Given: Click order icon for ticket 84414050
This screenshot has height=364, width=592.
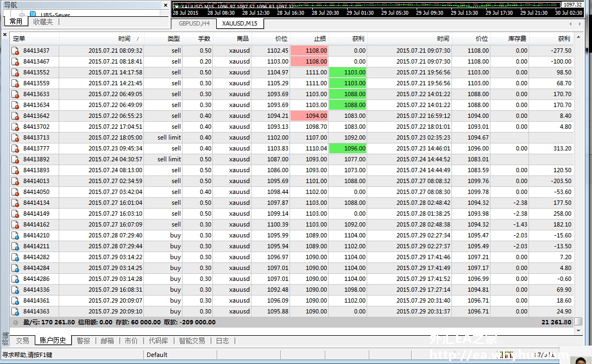Looking at the screenshot, I should click(x=15, y=192).
